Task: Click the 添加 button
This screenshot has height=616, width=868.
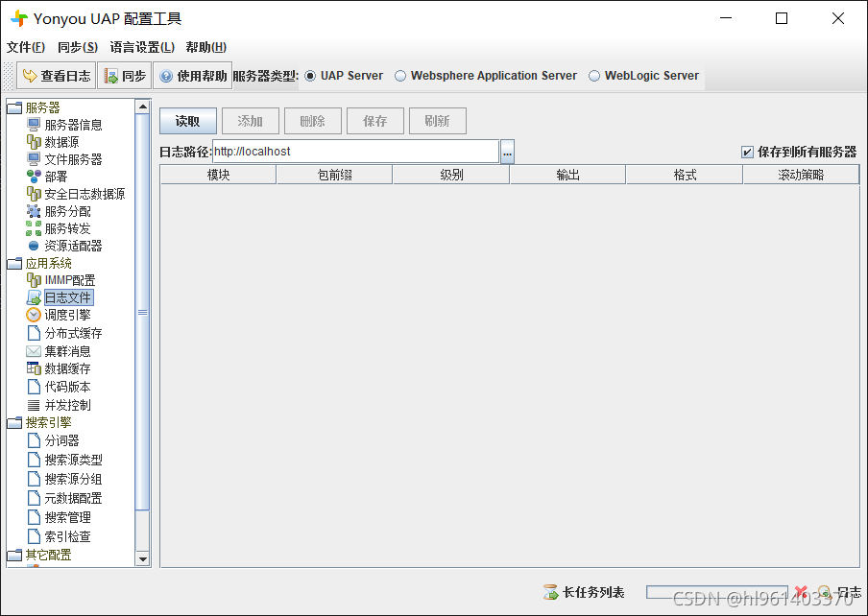Action: coord(251,121)
